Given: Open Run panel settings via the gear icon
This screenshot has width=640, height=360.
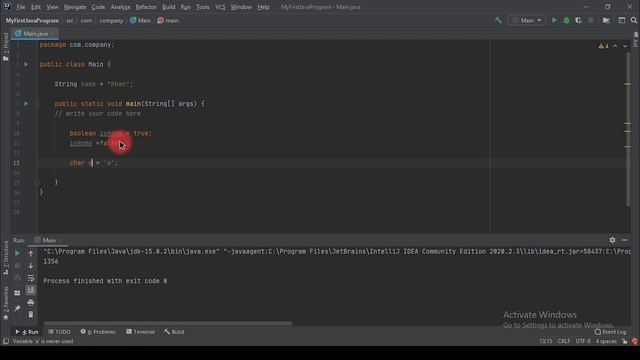Looking at the screenshot, I should coord(612,240).
